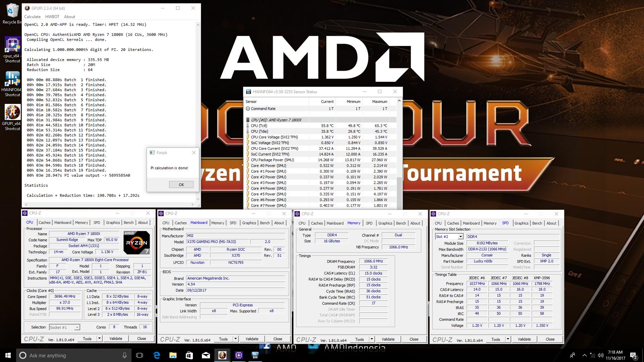Click the CPU (Tctl) thermometer icon
Image resolution: width=644 pixels, height=362 pixels.
(248, 126)
